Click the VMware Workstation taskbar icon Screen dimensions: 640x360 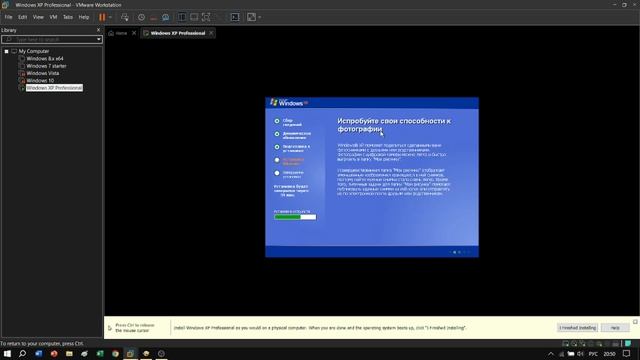point(131,353)
